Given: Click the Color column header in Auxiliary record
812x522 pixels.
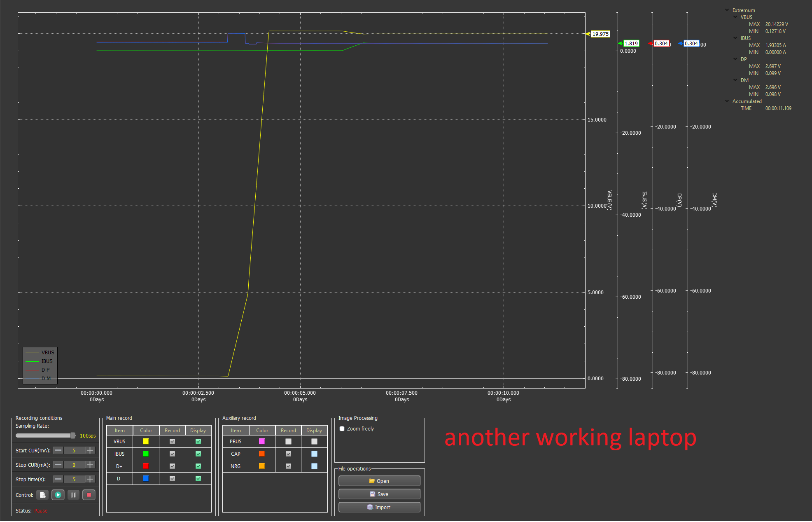Looking at the screenshot, I should 262,431.
